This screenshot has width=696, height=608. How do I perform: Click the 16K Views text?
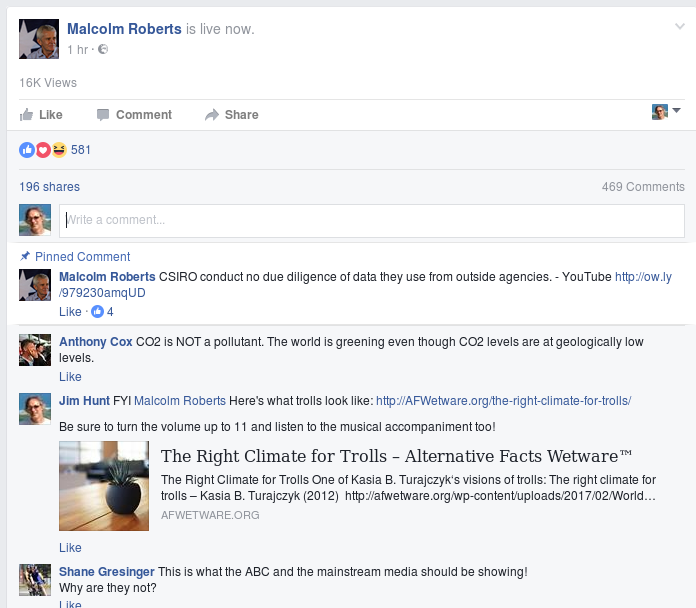(48, 83)
